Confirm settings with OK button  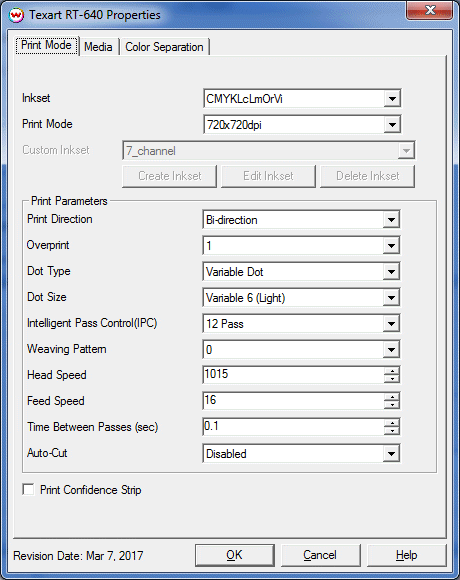point(234,555)
